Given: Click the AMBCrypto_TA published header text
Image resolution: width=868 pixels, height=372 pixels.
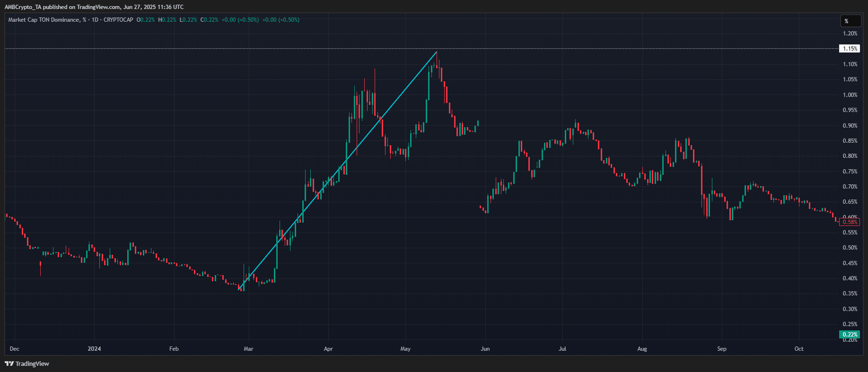Looking at the screenshot, I should 94,7.
